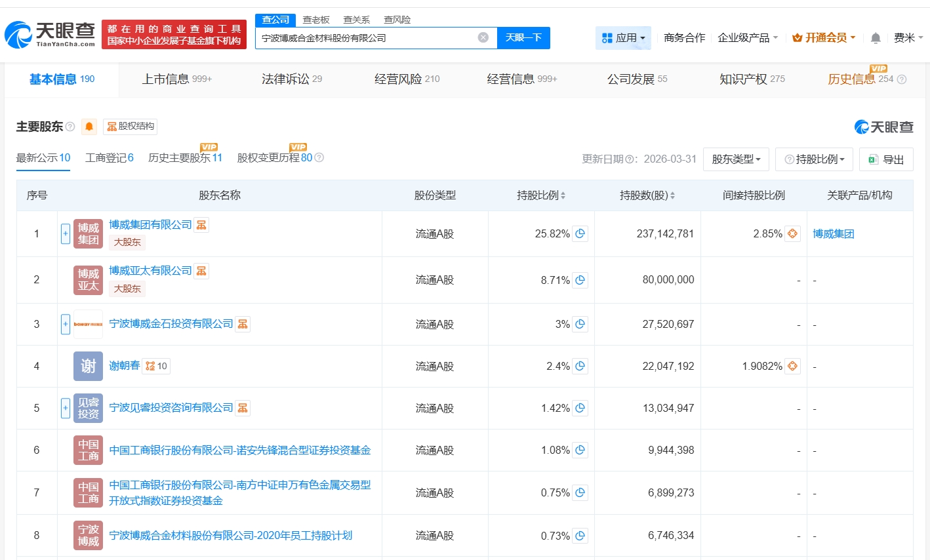Open 知识产权 tab
This screenshot has height=560, width=930.
click(752, 79)
